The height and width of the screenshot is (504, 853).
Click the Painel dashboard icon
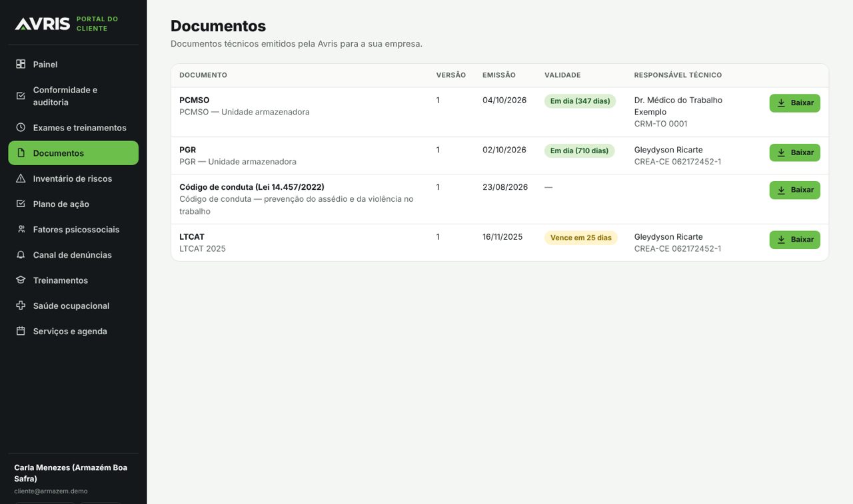point(21,64)
